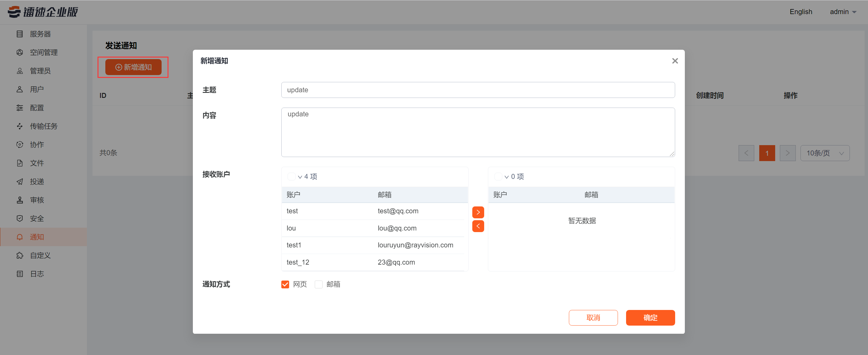The height and width of the screenshot is (355, 868).
Task: Click the customize puzzle icon
Action: (20, 256)
